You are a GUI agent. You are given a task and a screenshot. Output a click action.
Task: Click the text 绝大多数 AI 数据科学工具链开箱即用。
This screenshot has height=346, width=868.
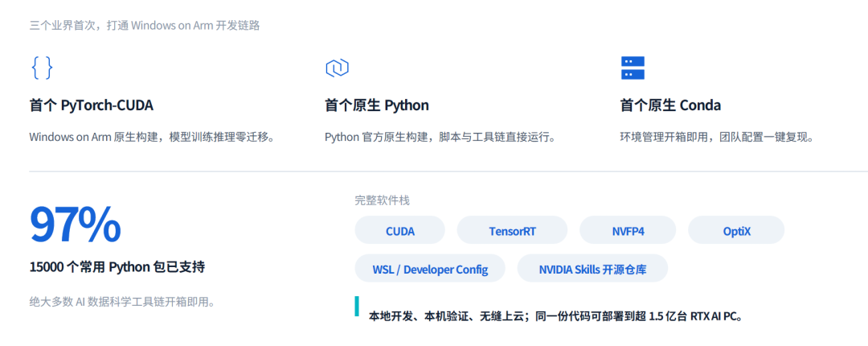click(x=122, y=303)
